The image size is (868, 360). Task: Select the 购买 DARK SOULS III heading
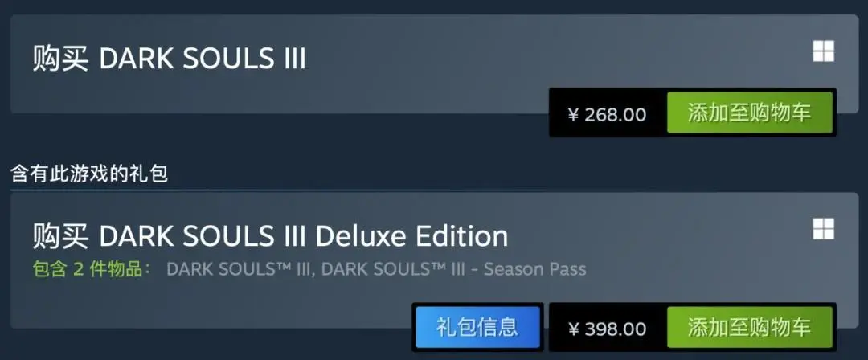click(x=169, y=59)
